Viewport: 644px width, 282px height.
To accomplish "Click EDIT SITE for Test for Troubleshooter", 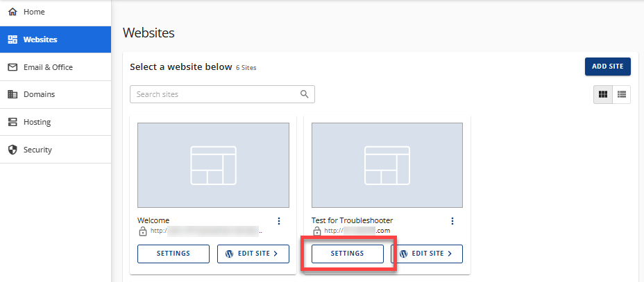I will point(427,254).
